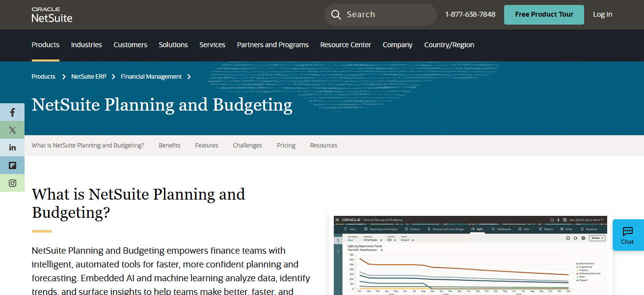Open NetSuite Instagram icon link
This screenshot has width=644, height=295.
[12, 183]
